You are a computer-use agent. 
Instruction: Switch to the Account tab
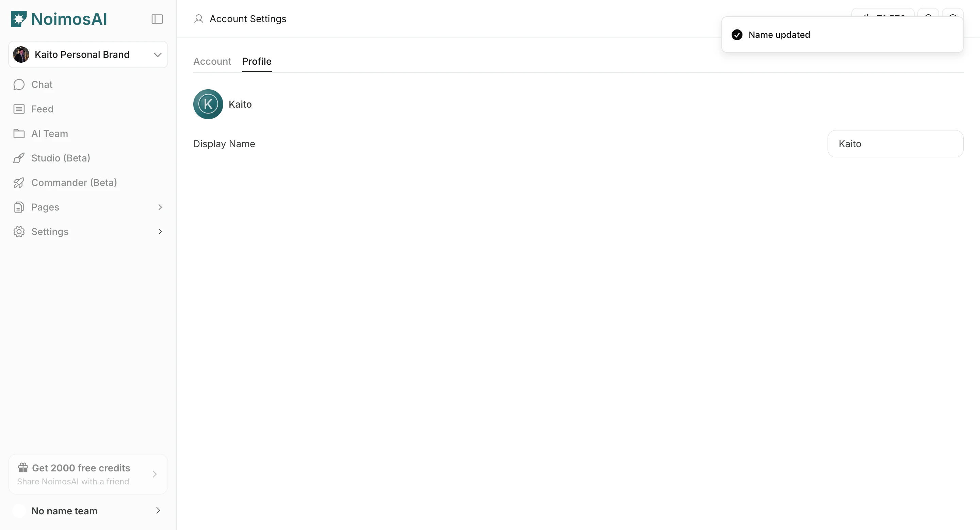click(212, 61)
